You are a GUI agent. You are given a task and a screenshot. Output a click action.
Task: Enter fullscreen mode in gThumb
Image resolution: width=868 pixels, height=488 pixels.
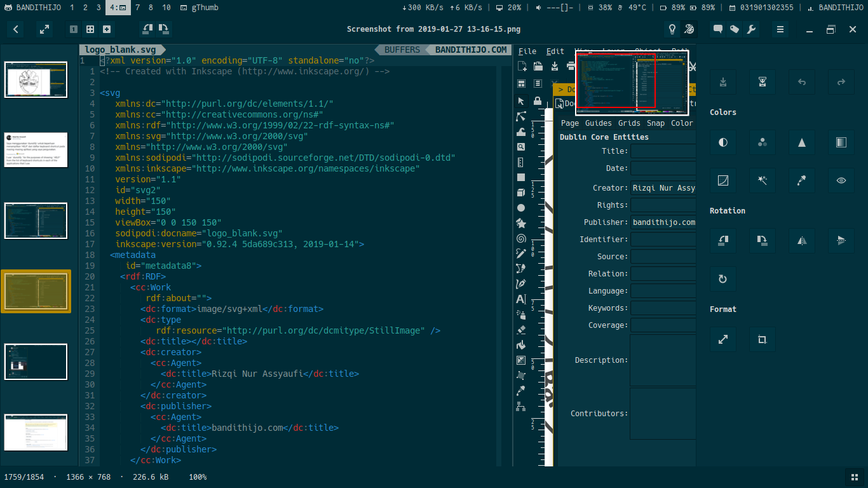44,29
